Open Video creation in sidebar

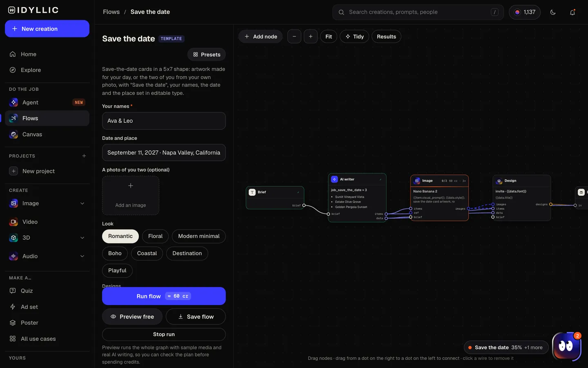47,222
